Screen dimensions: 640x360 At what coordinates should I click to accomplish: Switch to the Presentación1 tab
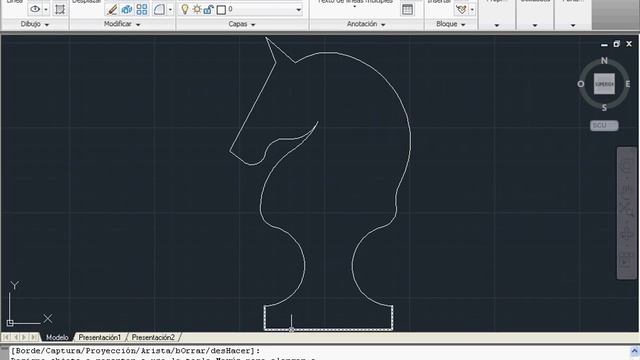(x=100, y=338)
